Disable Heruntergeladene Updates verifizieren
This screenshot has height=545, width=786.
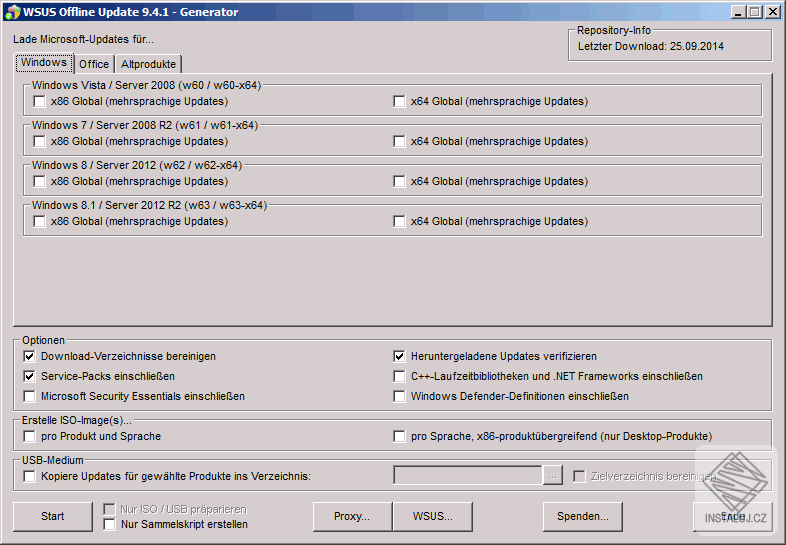(x=399, y=356)
